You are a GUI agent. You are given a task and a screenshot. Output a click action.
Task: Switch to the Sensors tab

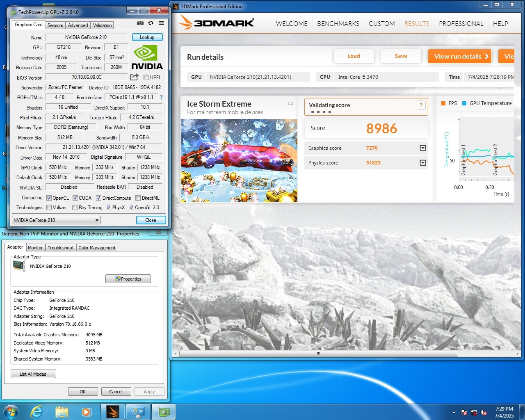point(55,25)
